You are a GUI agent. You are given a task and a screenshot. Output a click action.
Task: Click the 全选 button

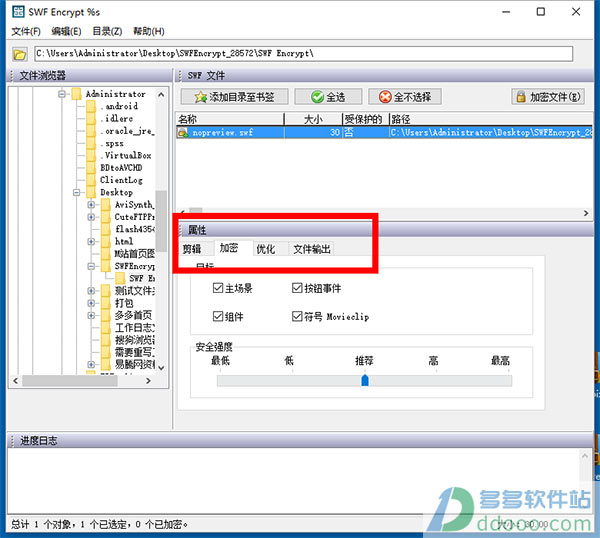coord(328,97)
